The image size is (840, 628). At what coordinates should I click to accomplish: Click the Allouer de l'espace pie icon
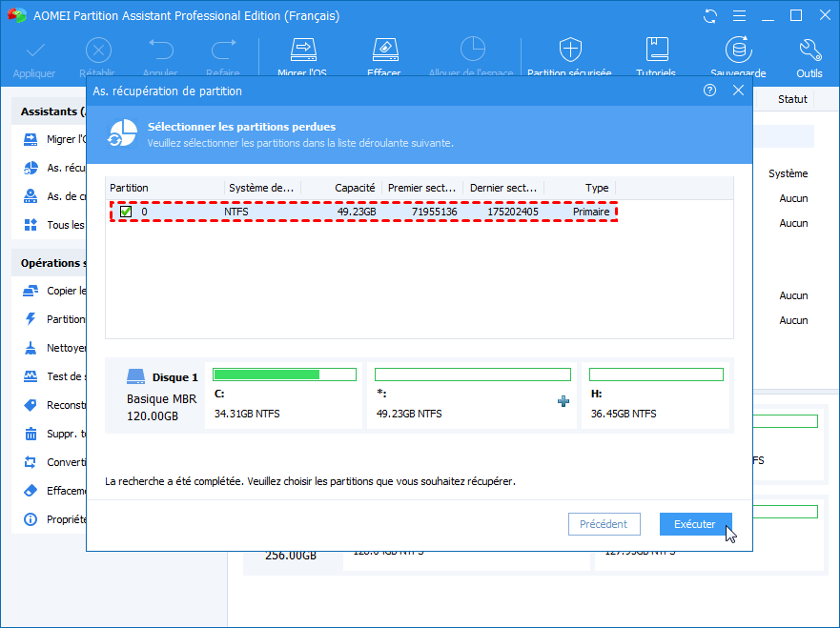(x=473, y=50)
